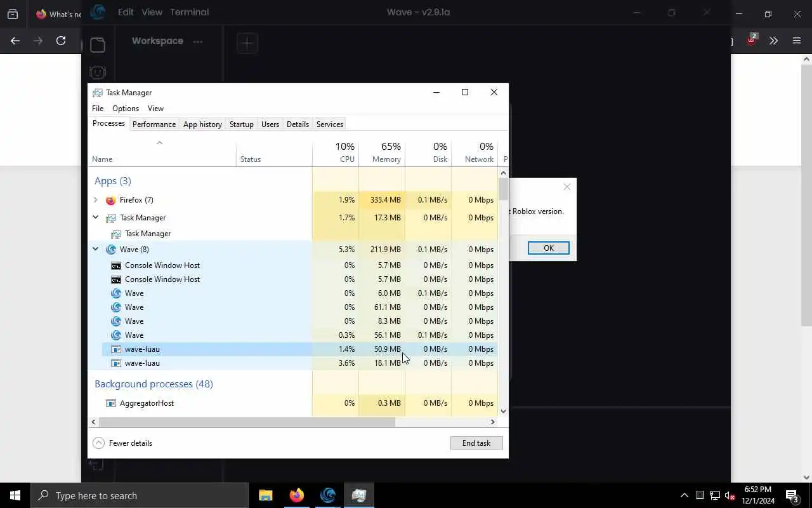Viewport: 812px width, 508px height.
Task: Click OK in the Roblox version dialog
Action: click(549, 248)
